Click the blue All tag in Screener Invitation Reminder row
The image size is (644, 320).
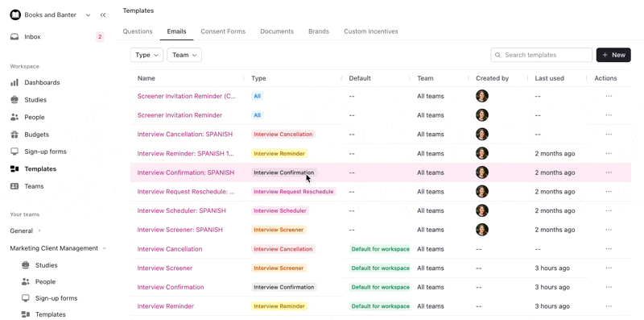257,115
